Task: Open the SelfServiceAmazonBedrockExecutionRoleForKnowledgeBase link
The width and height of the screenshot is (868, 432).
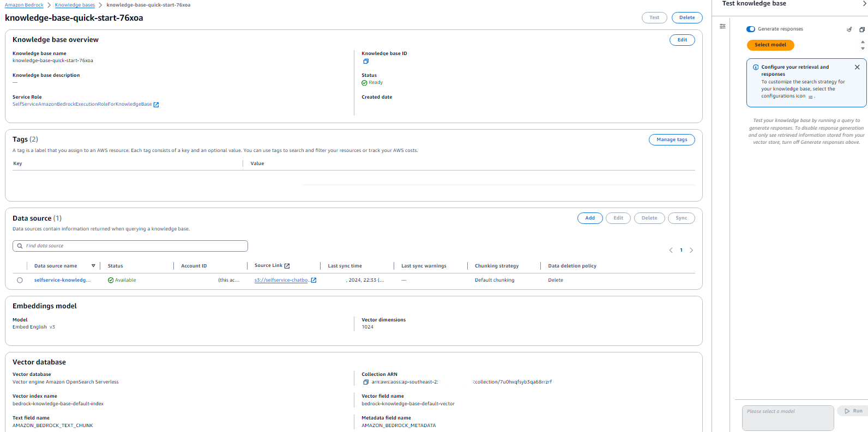Action: coord(82,104)
